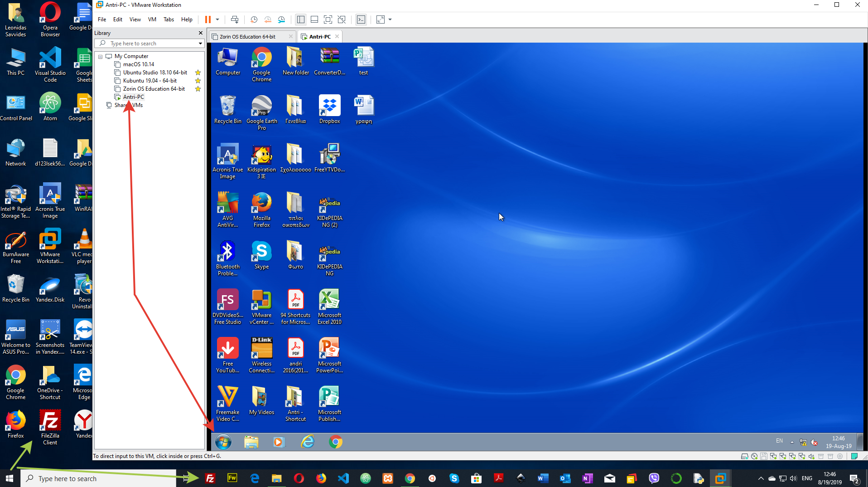The width and height of the screenshot is (868, 487).
Task: Toggle Unity mode button
Action: tap(342, 19)
